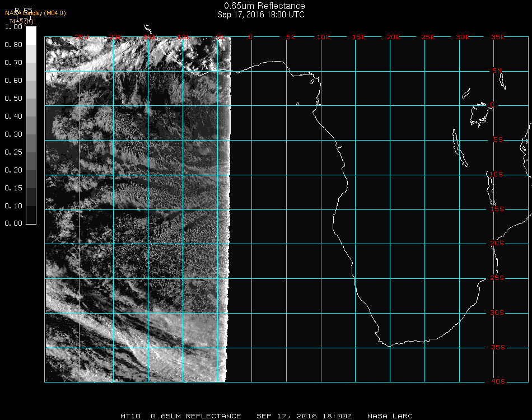Click the 'Sep 17, 2016 18:00 UTC' date line
This screenshot has height=420, width=532.
[261, 15]
